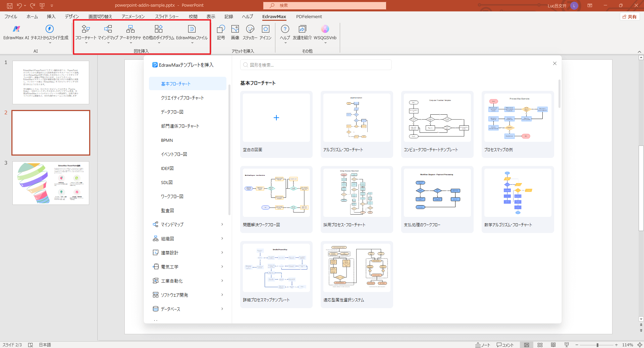This screenshot has height=348, width=644.
Task: Redo the last action
Action: tap(33, 5)
